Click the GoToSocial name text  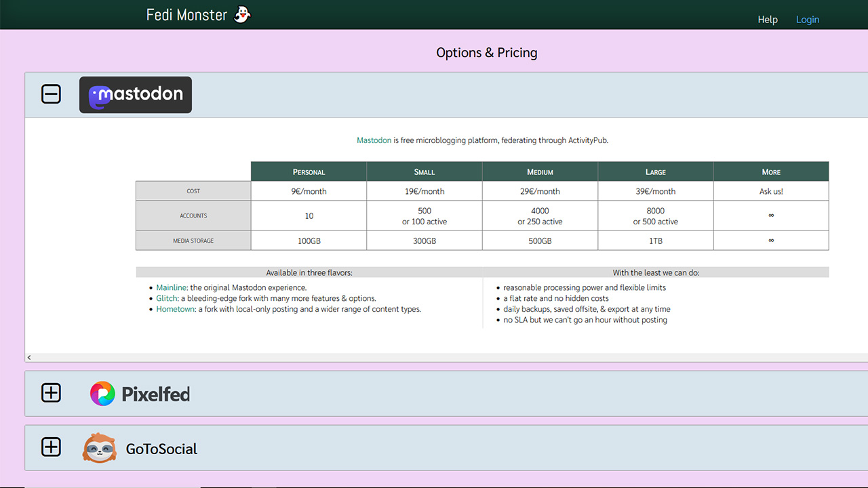tap(161, 449)
